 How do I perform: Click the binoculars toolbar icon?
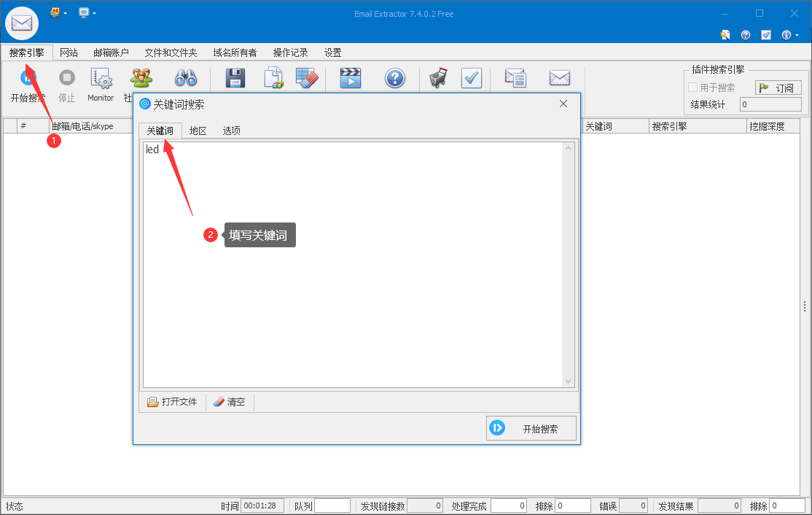pyautogui.click(x=185, y=78)
